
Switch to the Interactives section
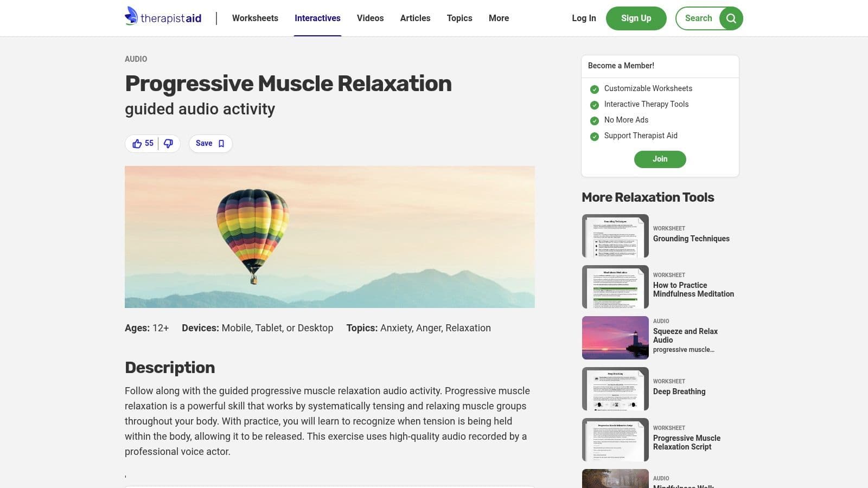pos(317,18)
